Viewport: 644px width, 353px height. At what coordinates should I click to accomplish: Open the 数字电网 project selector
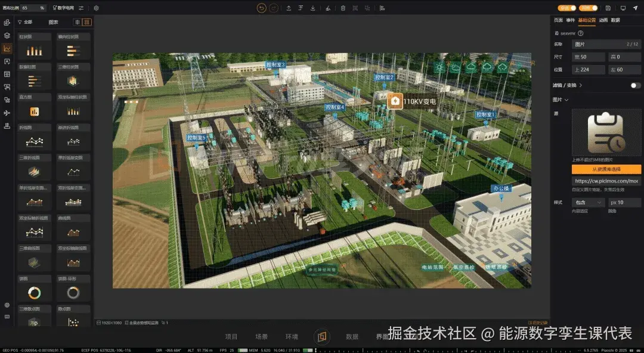pyautogui.click(x=63, y=8)
